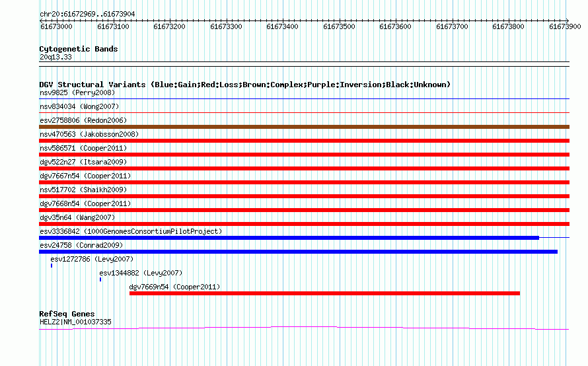Click the DGV Structural Variants track heading

pos(245,85)
